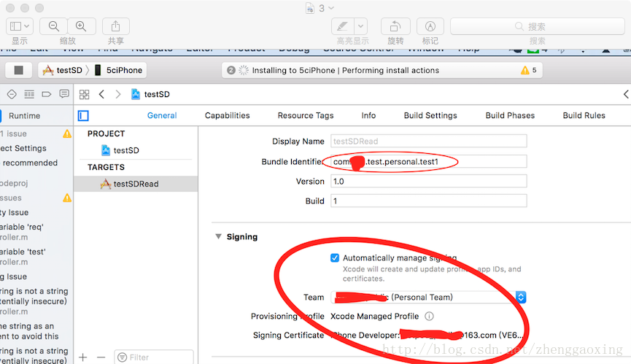Screen dimensions: 631x364
Task: Click the Preview share button
Action: (116, 26)
